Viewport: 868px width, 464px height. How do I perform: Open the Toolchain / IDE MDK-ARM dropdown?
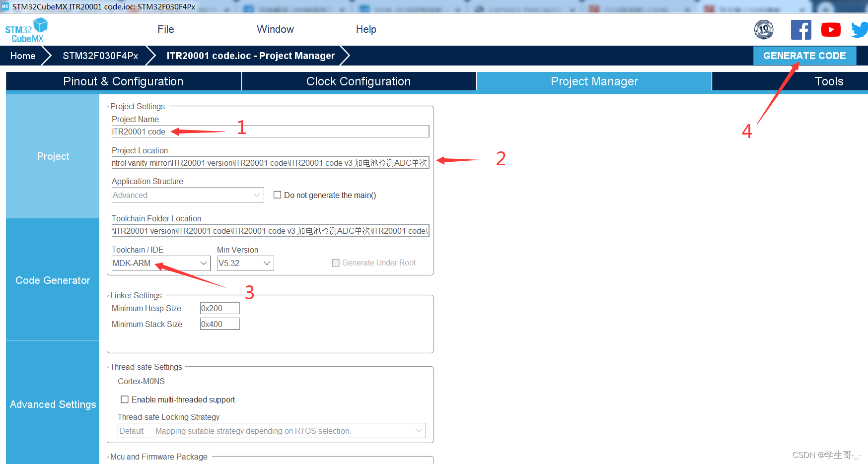point(161,263)
